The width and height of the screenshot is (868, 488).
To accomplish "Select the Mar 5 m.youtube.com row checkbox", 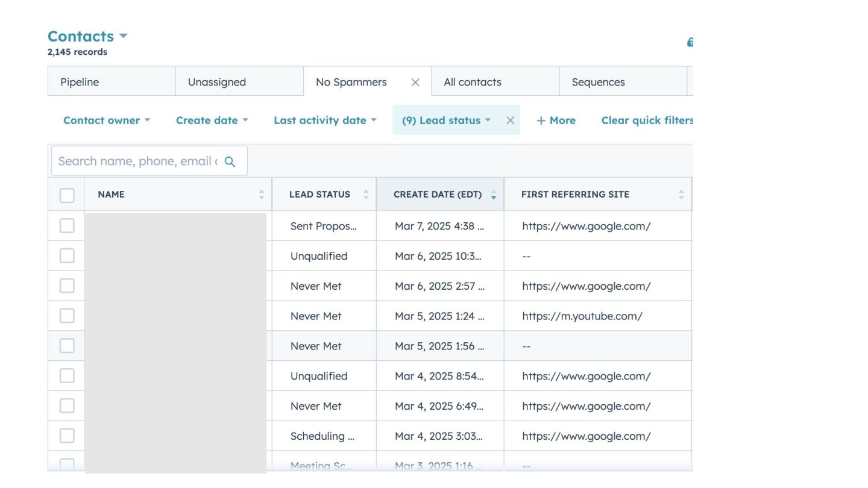I will 67,316.
